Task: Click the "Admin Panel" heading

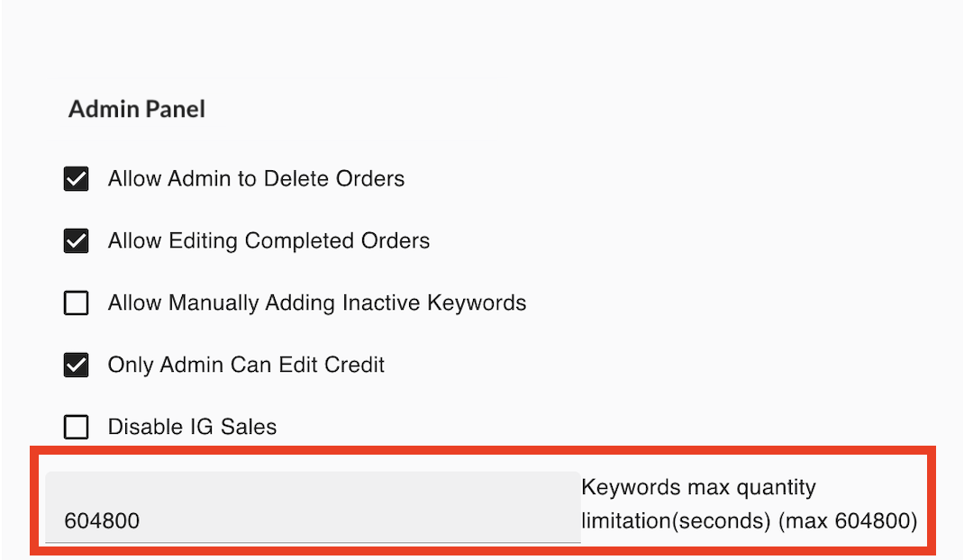Action: (x=136, y=109)
